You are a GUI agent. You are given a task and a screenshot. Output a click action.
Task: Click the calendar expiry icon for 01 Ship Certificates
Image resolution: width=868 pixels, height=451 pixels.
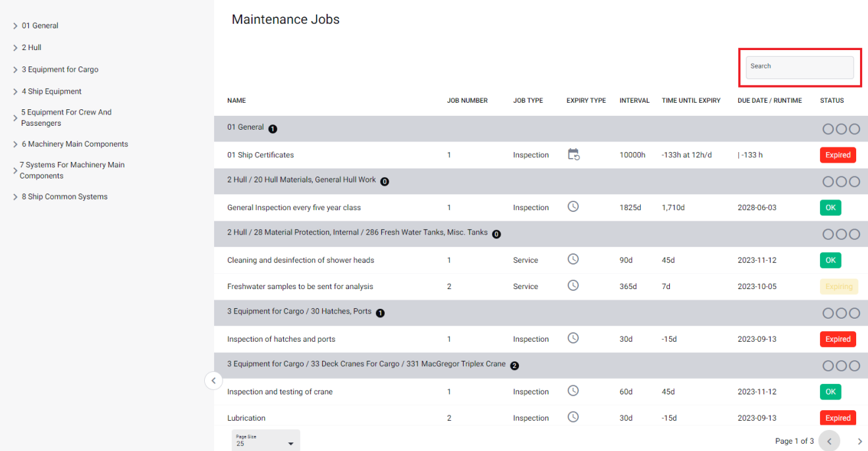pyautogui.click(x=574, y=154)
